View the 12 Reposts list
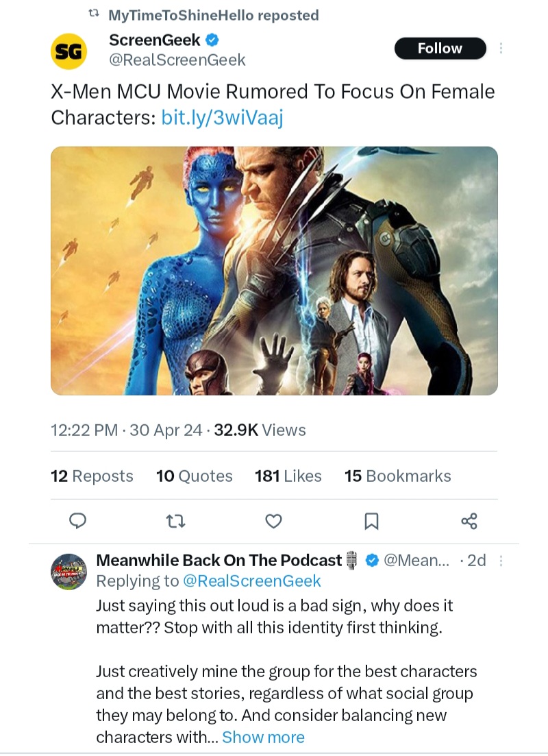 point(92,476)
